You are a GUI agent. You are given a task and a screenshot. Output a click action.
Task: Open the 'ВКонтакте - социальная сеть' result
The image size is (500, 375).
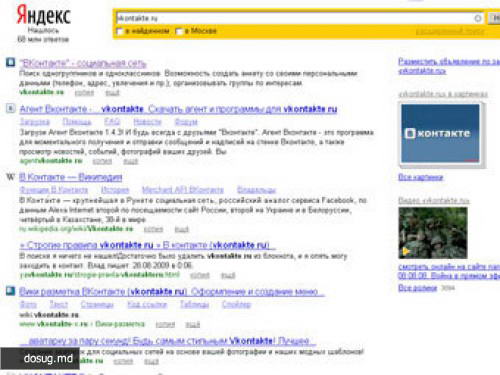click(83, 63)
